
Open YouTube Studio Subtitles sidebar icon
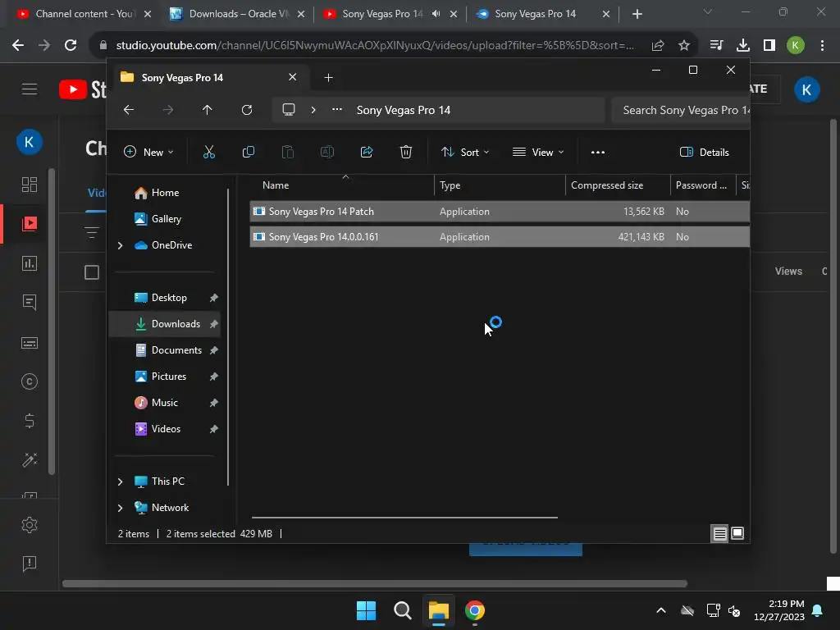[30, 343]
